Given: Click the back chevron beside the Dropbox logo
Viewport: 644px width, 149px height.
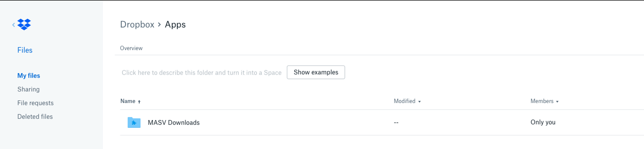Looking at the screenshot, I should point(14,25).
